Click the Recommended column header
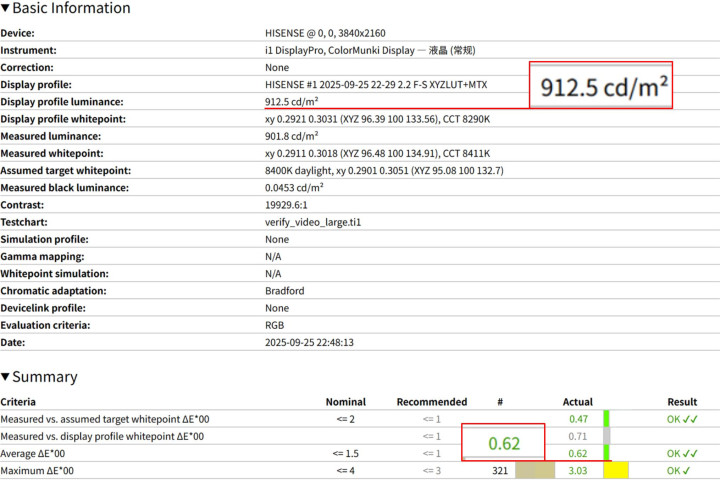 pyautogui.click(x=431, y=402)
